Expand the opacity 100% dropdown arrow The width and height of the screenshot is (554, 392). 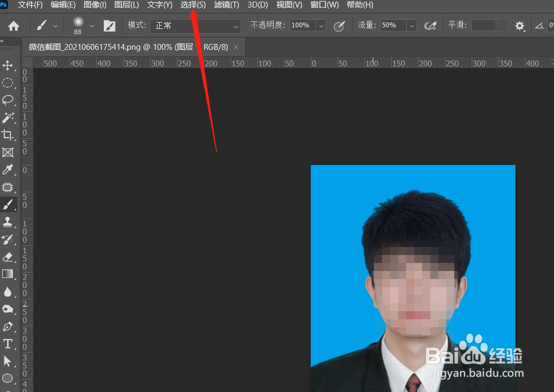point(321,26)
